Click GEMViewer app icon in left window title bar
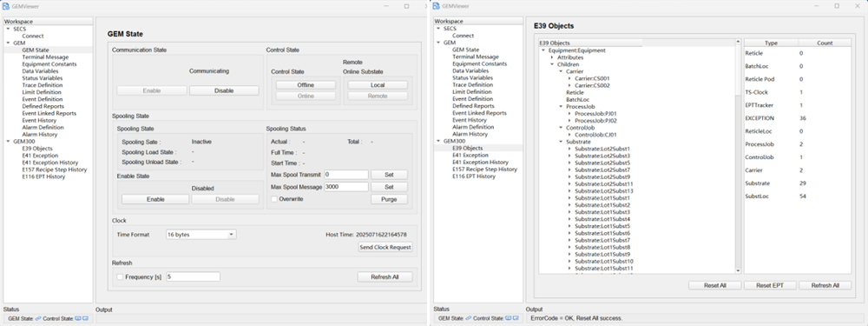This screenshot has height=326, width=868. point(6,6)
